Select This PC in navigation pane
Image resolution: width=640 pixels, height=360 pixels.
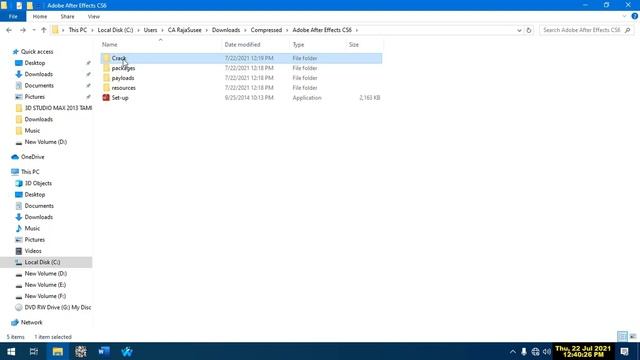click(30, 172)
